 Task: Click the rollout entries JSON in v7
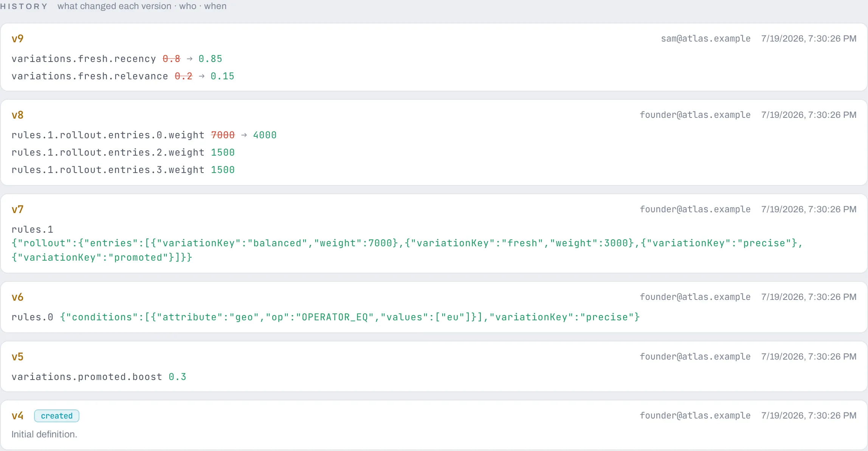point(407,250)
